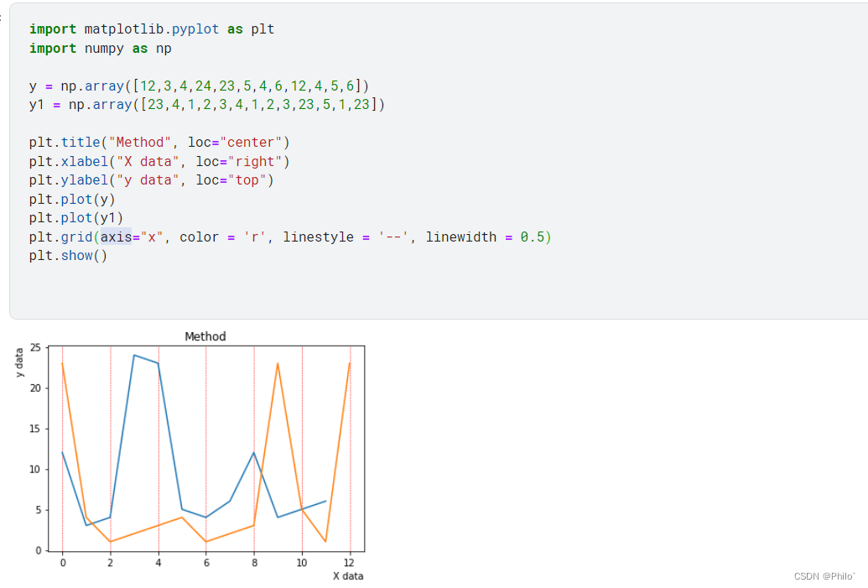The width and height of the screenshot is (868, 588).
Task: Click the x-axis tick label 12
Action: (349, 563)
